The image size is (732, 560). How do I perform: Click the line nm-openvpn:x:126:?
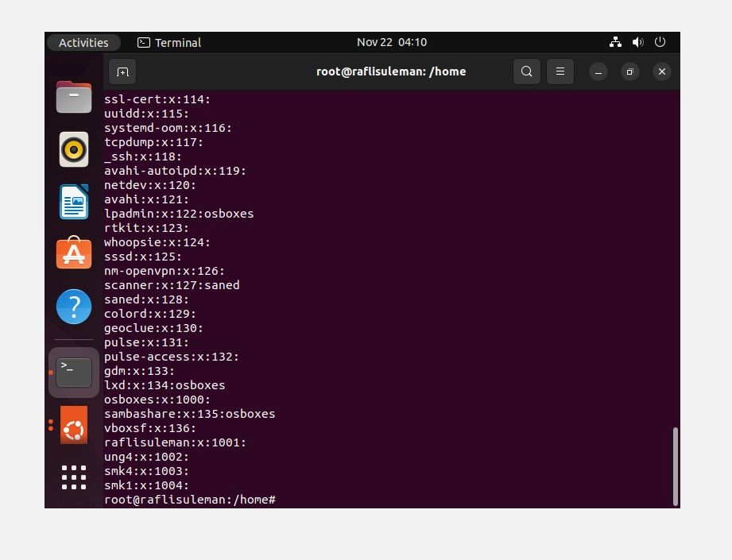coord(165,271)
